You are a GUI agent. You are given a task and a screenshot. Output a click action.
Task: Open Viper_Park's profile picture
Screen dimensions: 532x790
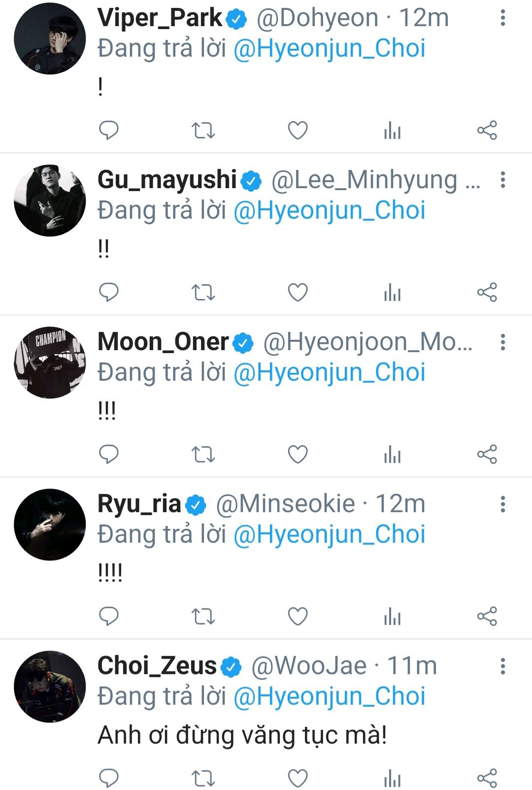pos(50,38)
